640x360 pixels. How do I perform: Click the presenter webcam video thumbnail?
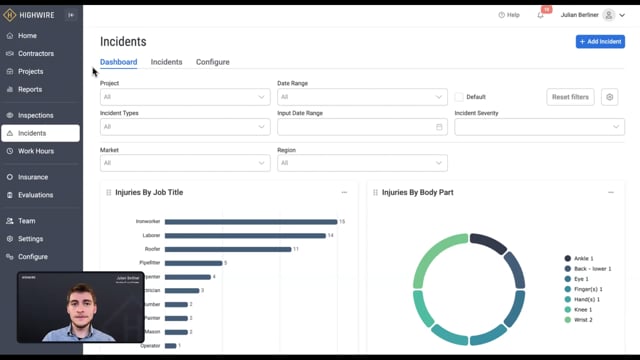click(x=80, y=307)
